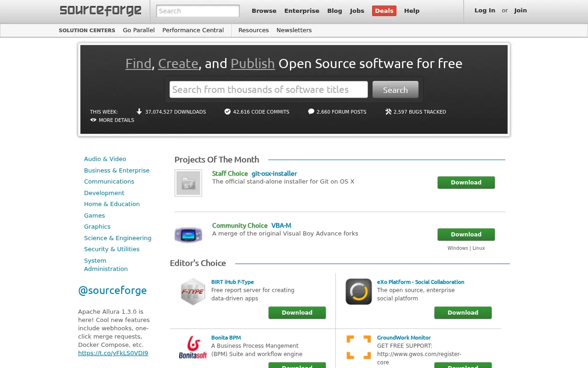Image resolution: width=588 pixels, height=368 pixels.
Task: Click the GroundWork Monitor orange logo
Action: tap(359, 347)
